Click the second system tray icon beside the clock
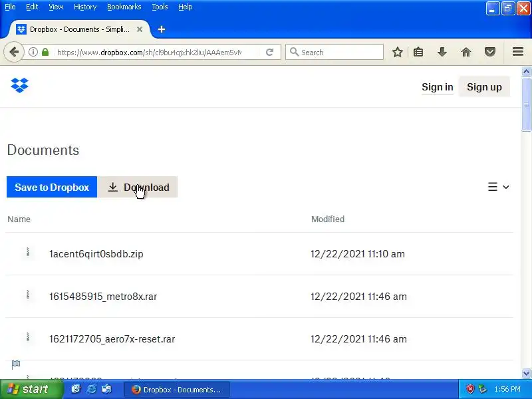This screenshot has height=399, width=532. [482, 389]
